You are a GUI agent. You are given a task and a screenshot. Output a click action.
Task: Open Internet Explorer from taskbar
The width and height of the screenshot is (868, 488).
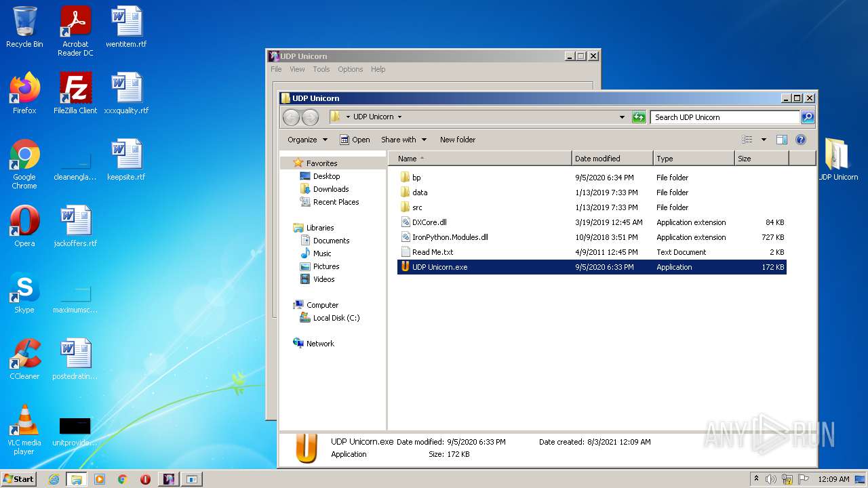(54, 479)
